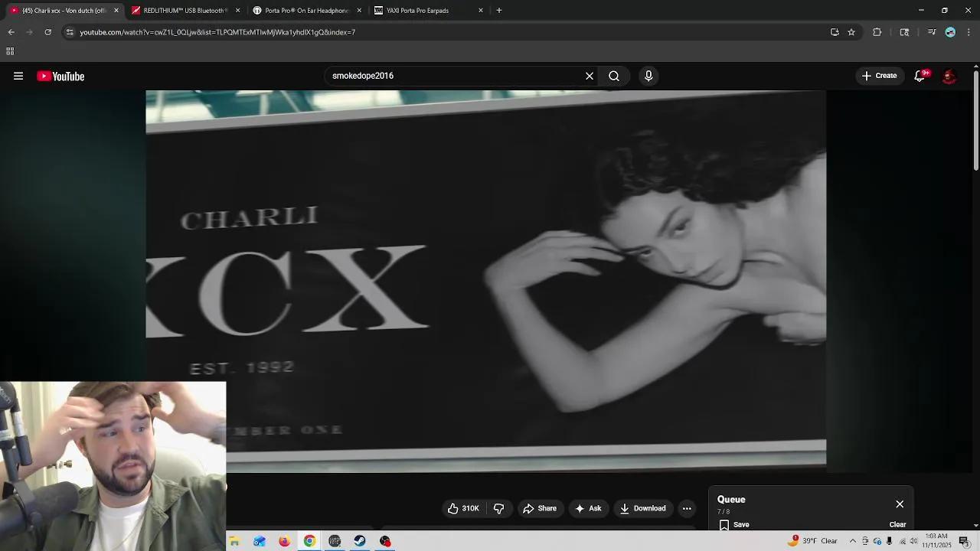980x551 pixels.
Task: Click the magnifier search button
Action: click(x=614, y=76)
